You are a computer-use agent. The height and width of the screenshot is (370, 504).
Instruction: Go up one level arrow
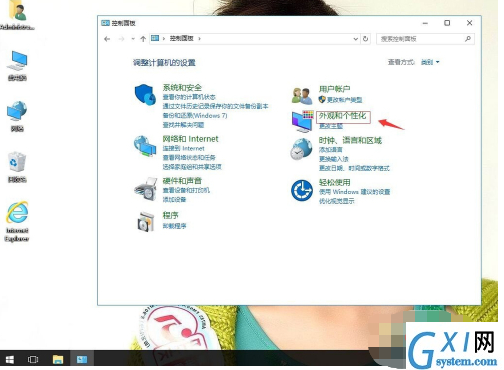pos(143,39)
